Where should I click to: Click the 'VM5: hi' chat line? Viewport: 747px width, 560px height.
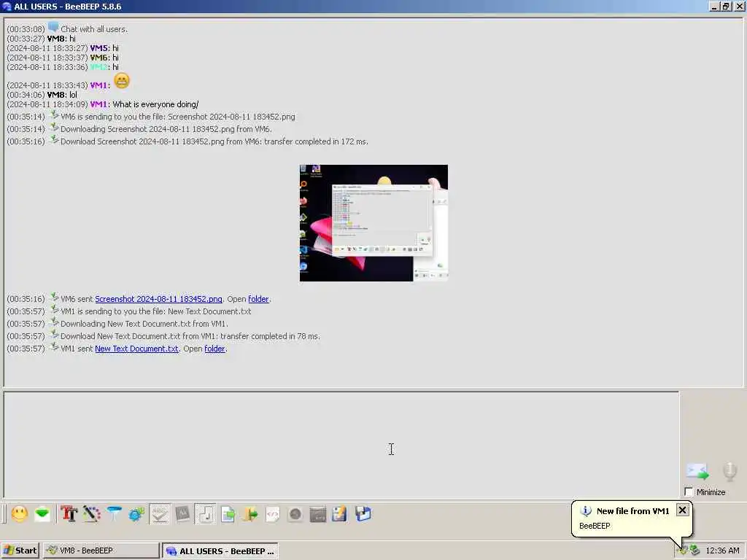63,48
